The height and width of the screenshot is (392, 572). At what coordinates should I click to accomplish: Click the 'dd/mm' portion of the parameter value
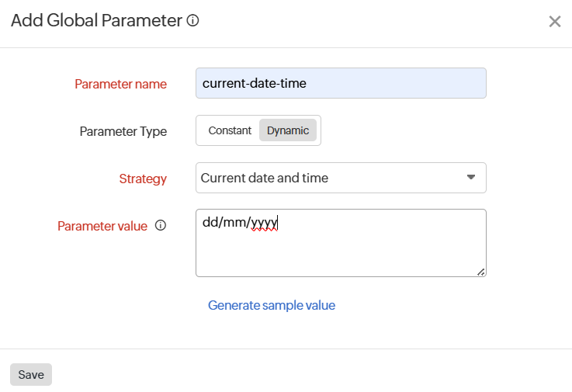click(x=224, y=223)
